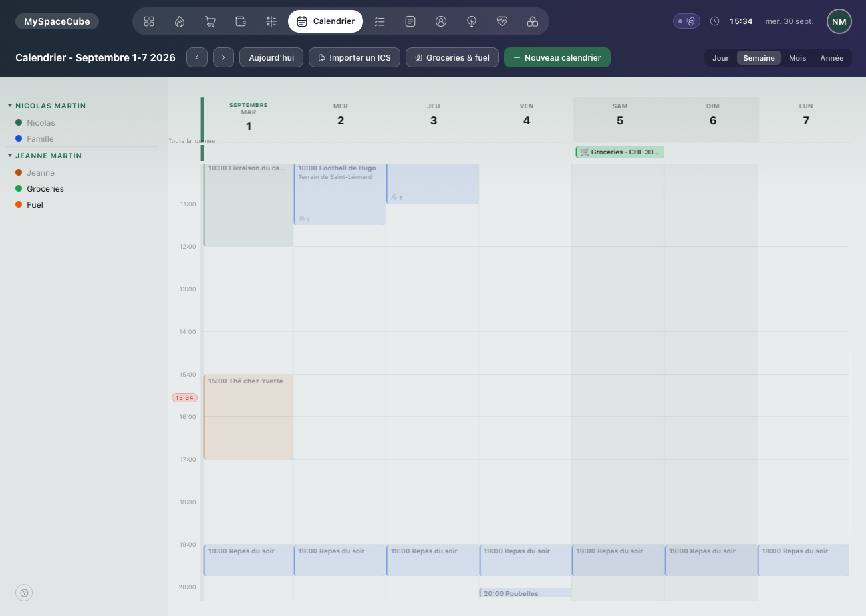Image resolution: width=866 pixels, height=616 pixels.
Task: Open the calculator operations icon
Action: click(x=271, y=21)
